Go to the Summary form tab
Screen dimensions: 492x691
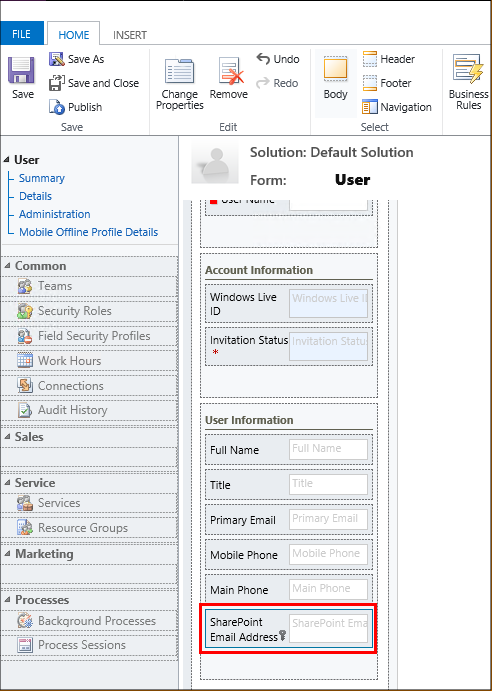tap(42, 178)
